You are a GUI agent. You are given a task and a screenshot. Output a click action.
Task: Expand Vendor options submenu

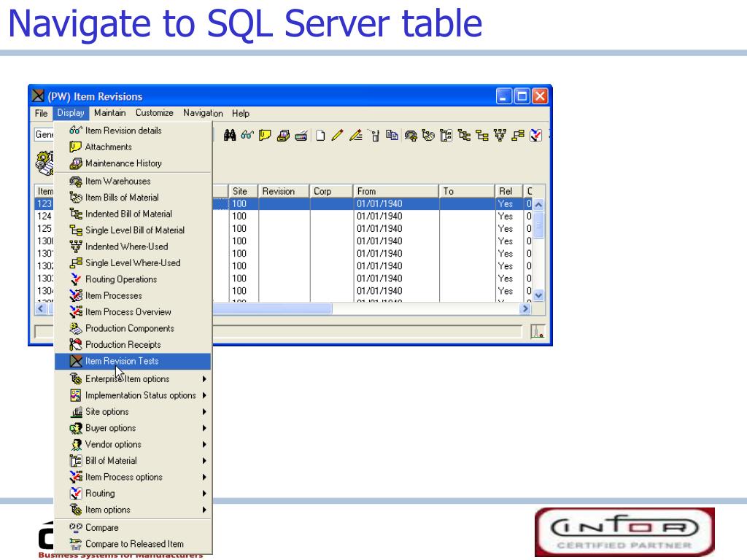133,444
